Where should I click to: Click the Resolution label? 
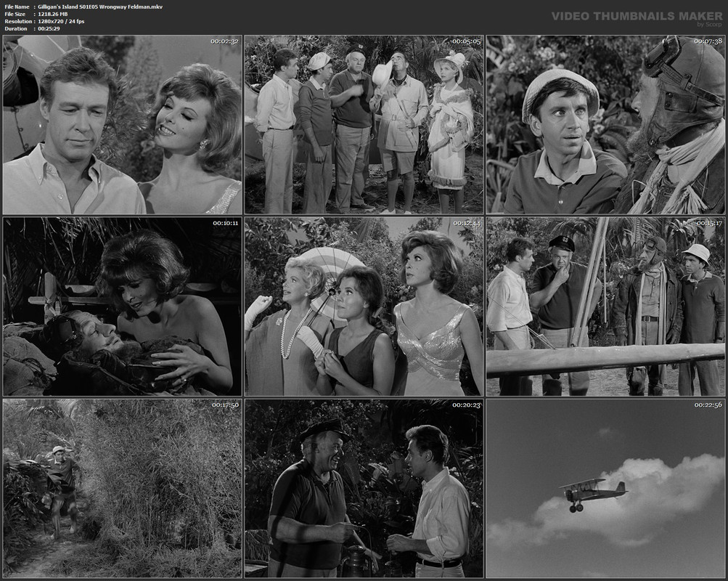[x=18, y=21]
